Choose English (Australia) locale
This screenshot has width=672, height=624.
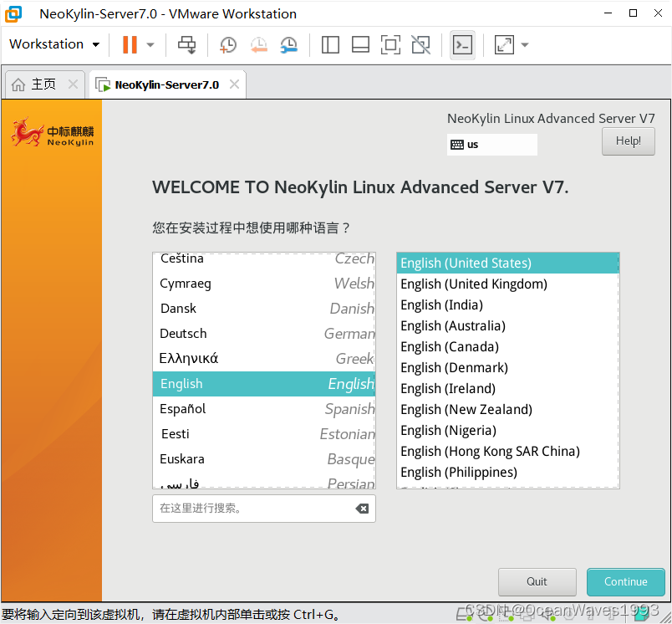[508, 326]
